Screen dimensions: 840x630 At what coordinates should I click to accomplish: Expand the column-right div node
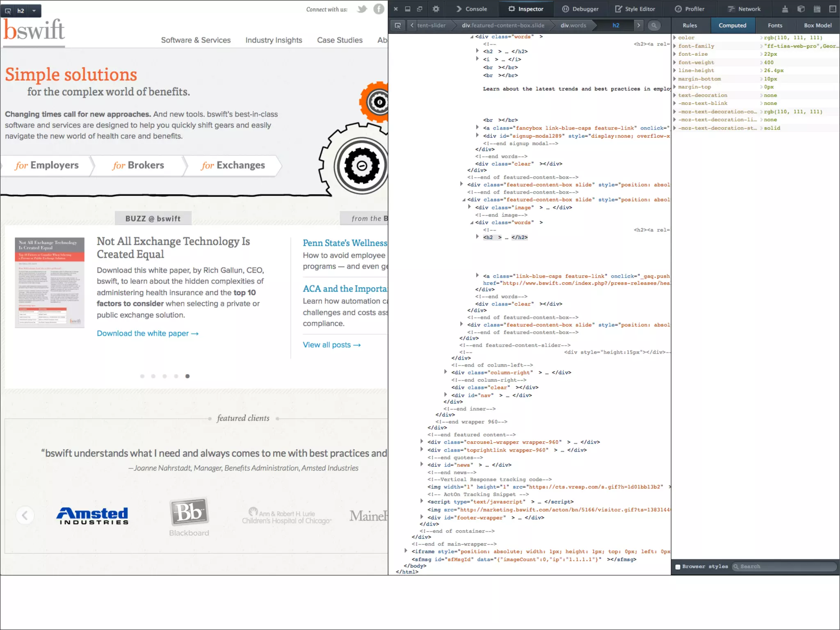(445, 372)
